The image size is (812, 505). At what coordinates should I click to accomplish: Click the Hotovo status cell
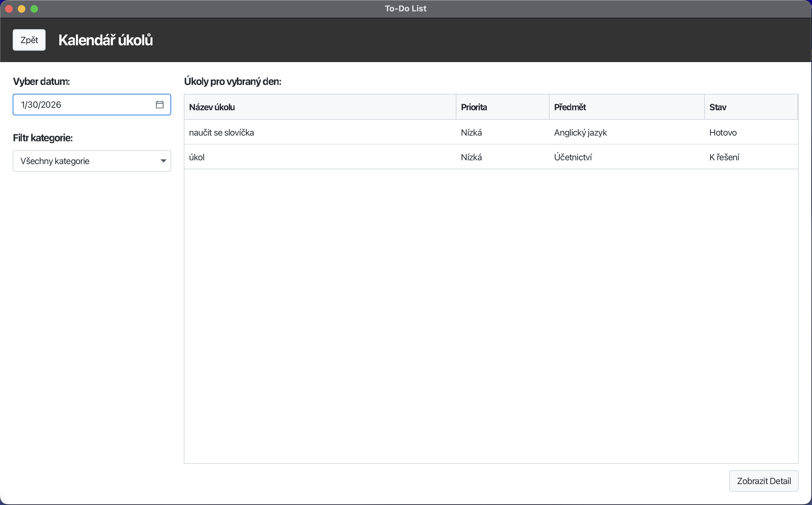tap(723, 133)
